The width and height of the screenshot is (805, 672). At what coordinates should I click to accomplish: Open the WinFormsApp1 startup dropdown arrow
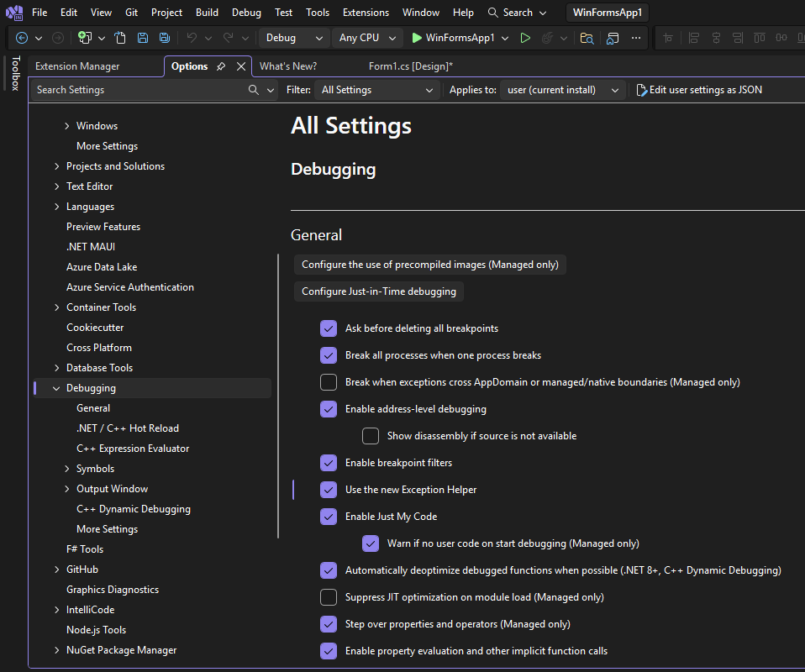pyautogui.click(x=505, y=38)
